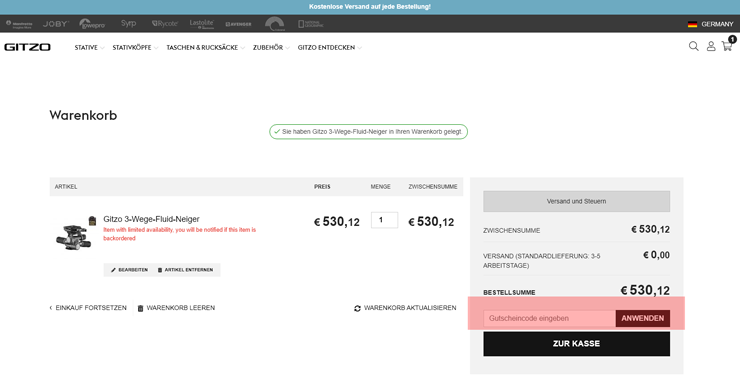Open the JOBY brand logo link

point(56,24)
